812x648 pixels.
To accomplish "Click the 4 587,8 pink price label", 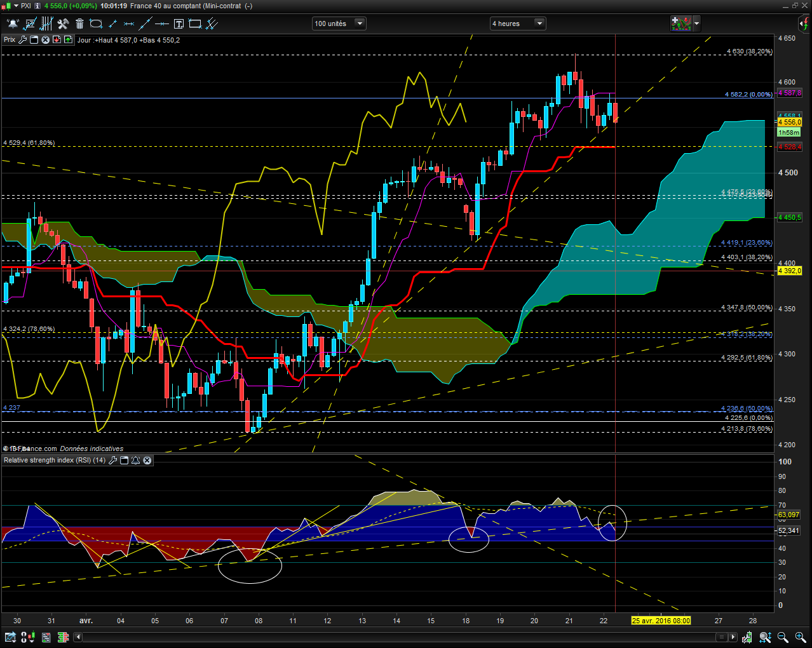I will coord(790,93).
